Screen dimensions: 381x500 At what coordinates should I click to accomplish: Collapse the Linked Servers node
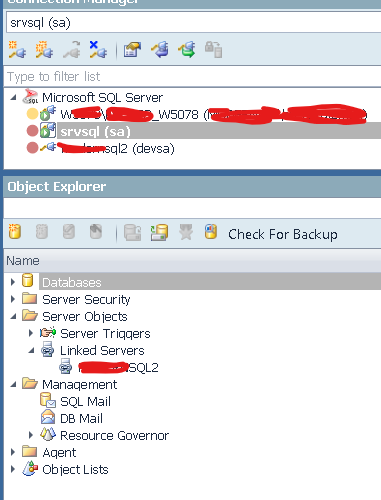tap(31, 350)
